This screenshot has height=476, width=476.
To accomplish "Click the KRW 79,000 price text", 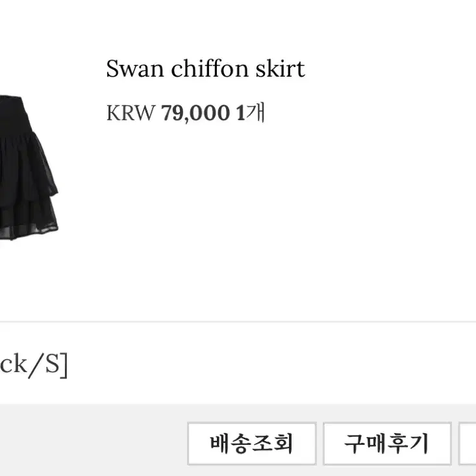I will 168,113.
